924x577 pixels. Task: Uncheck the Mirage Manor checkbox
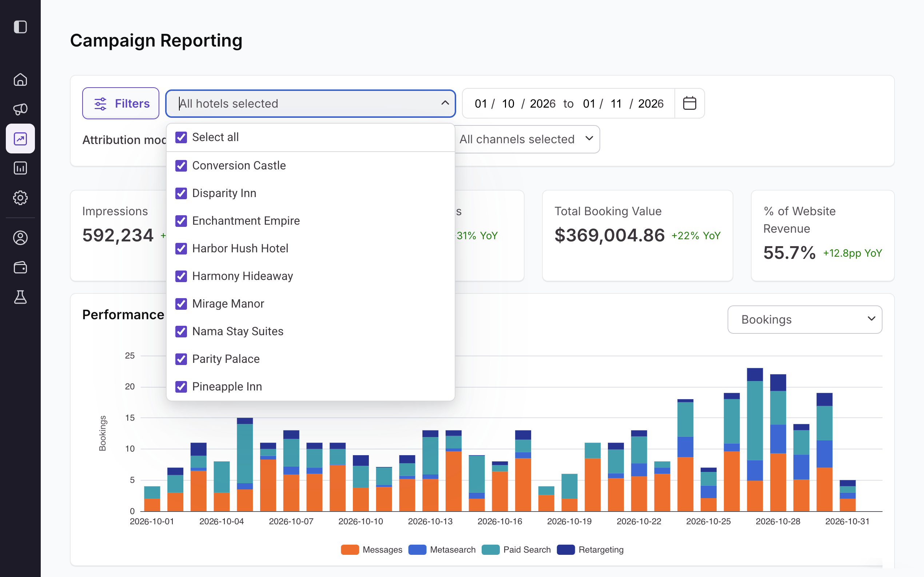click(181, 304)
